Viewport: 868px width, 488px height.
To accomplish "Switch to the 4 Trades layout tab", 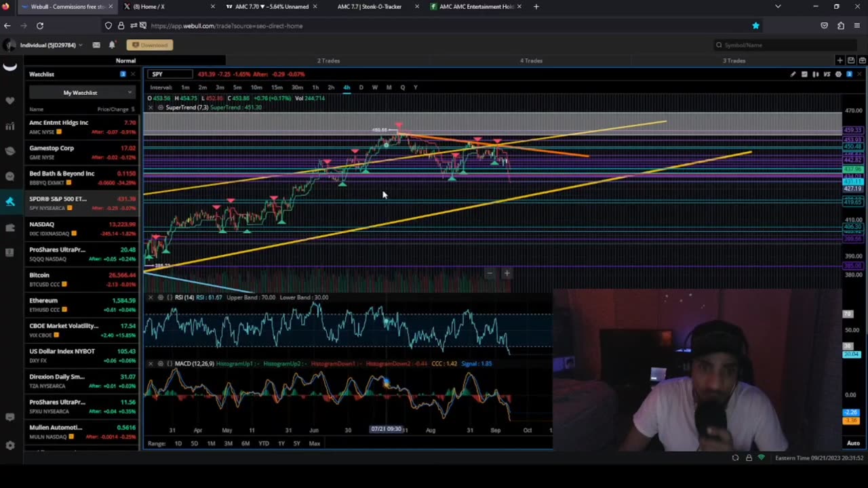I will pos(531,60).
